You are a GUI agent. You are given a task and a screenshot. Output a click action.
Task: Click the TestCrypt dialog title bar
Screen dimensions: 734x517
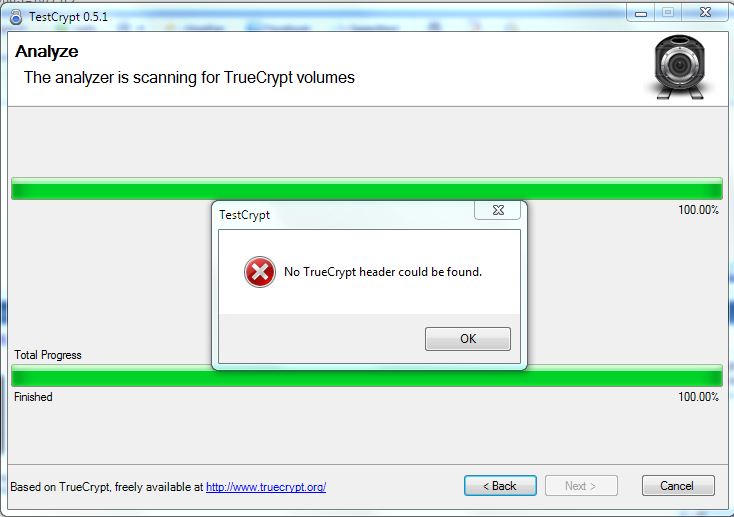pyautogui.click(x=346, y=215)
